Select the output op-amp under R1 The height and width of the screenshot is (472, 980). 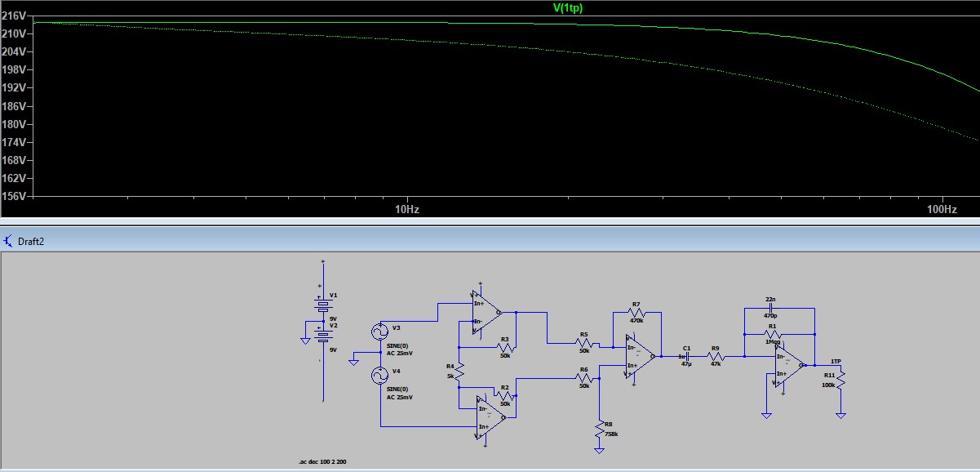(790, 365)
